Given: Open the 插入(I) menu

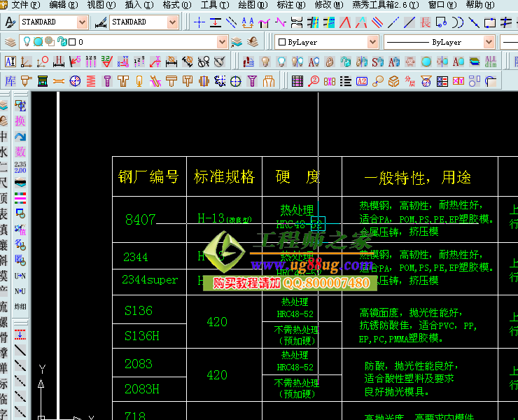Looking at the screenshot, I should point(139,5).
